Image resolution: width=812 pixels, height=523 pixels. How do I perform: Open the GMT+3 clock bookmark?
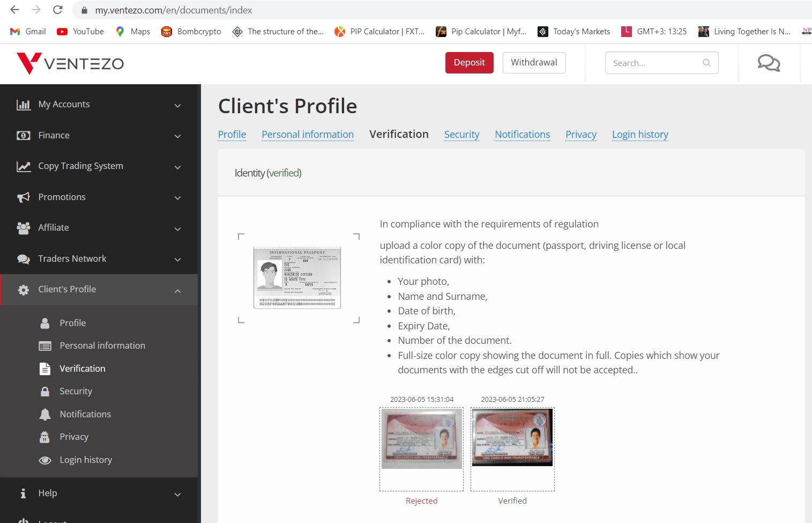[654, 32]
